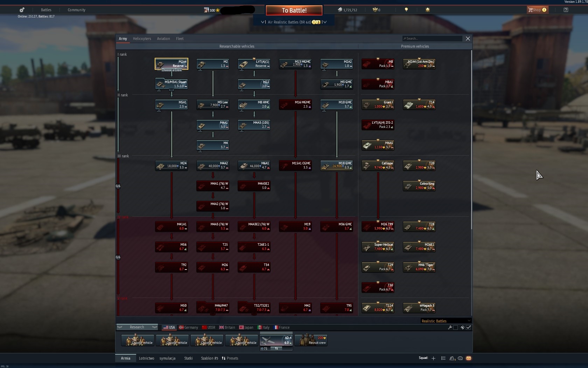Select the premium Cobra King card

(419, 186)
